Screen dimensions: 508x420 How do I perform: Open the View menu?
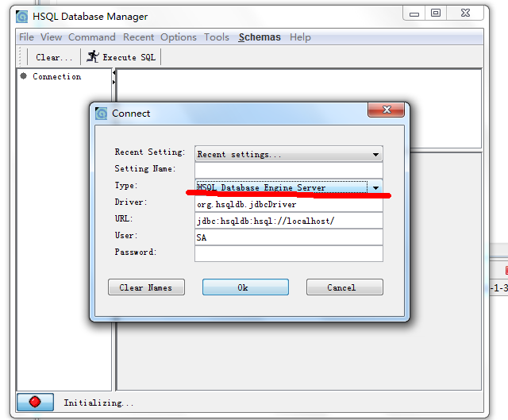pyautogui.click(x=51, y=37)
